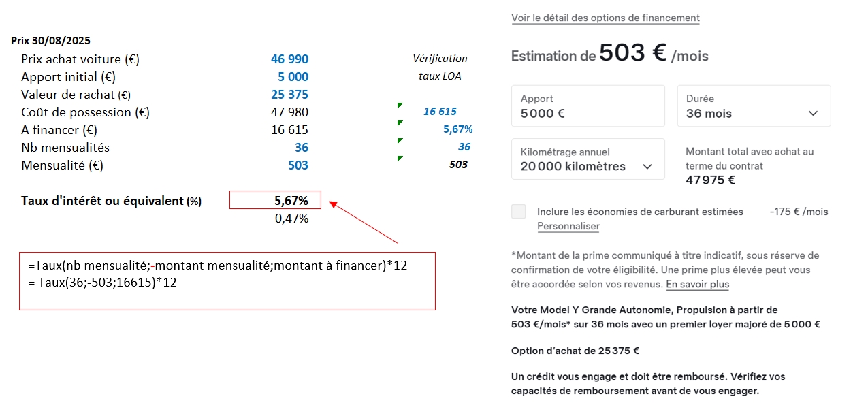This screenshot has height=418, width=868.
Task: Open 'Voir le détail des options de financement'
Action: point(605,18)
